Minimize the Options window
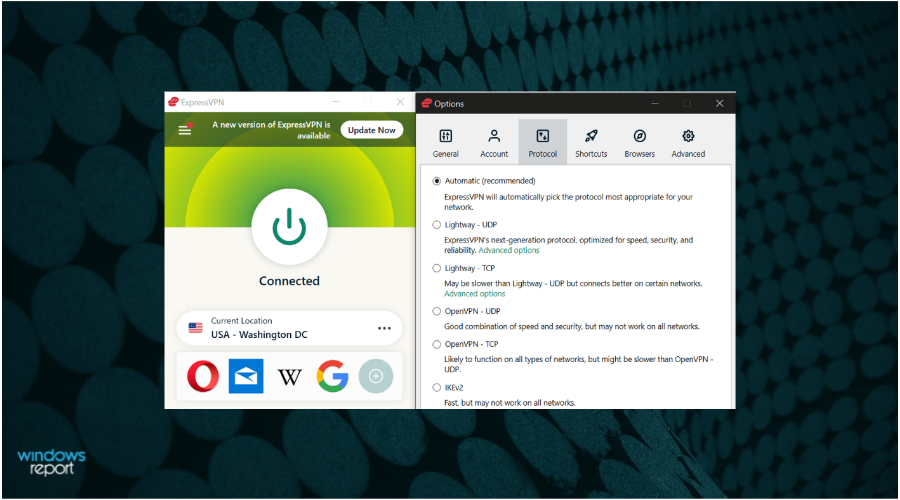The height and width of the screenshot is (500, 900). pos(654,103)
